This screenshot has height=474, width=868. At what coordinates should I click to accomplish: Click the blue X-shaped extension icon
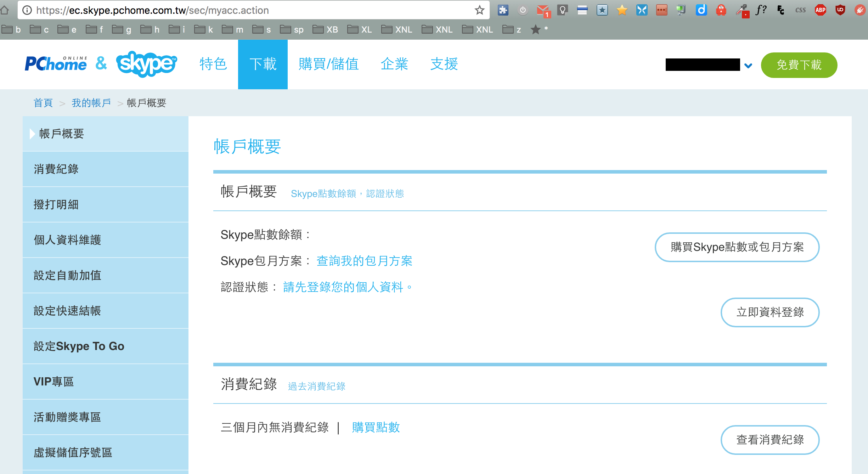(642, 10)
